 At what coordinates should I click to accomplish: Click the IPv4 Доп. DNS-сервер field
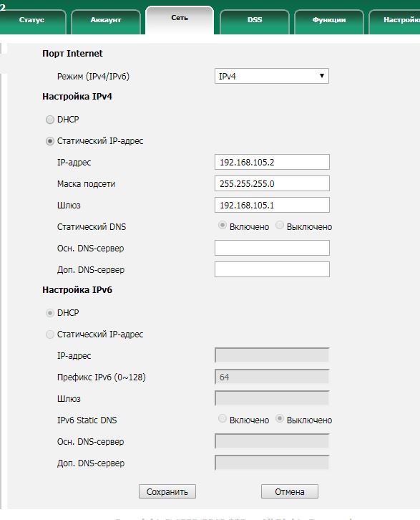click(x=272, y=269)
